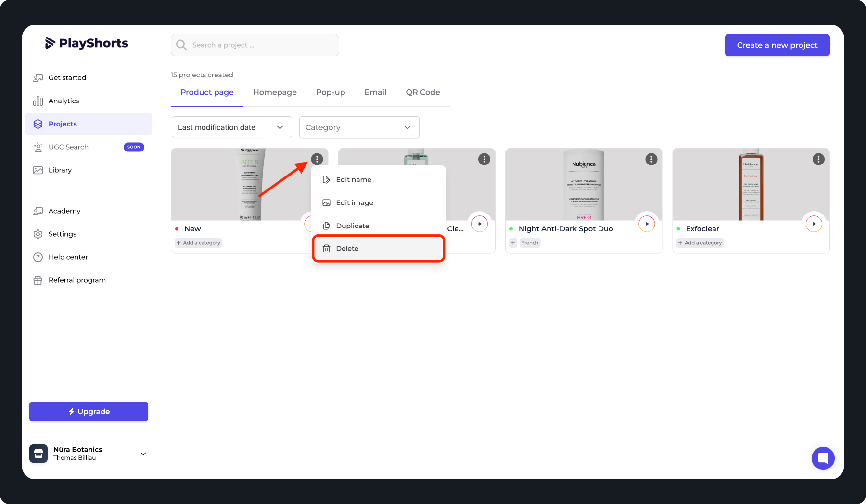Screen dimensions: 866x504
Task: Click the Referral program gift icon
Action: click(38, 280)
